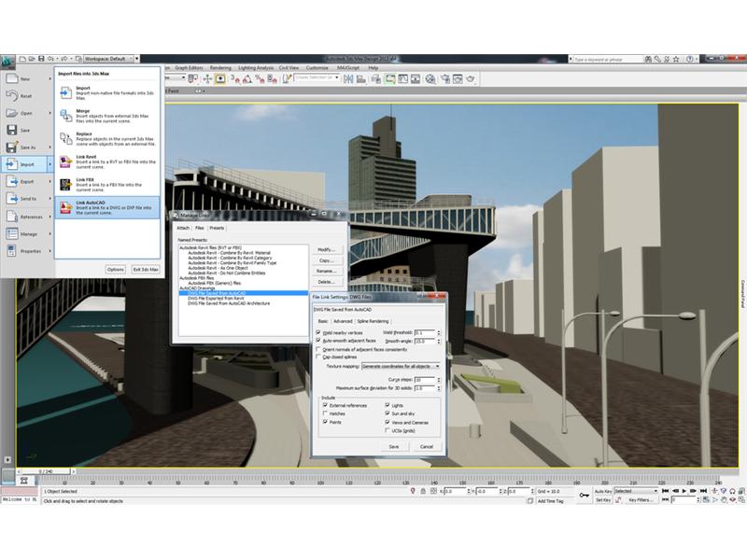Click the Render Setup icon
Image resolution: width=747 pixels, height=560 pixels.
445,79
